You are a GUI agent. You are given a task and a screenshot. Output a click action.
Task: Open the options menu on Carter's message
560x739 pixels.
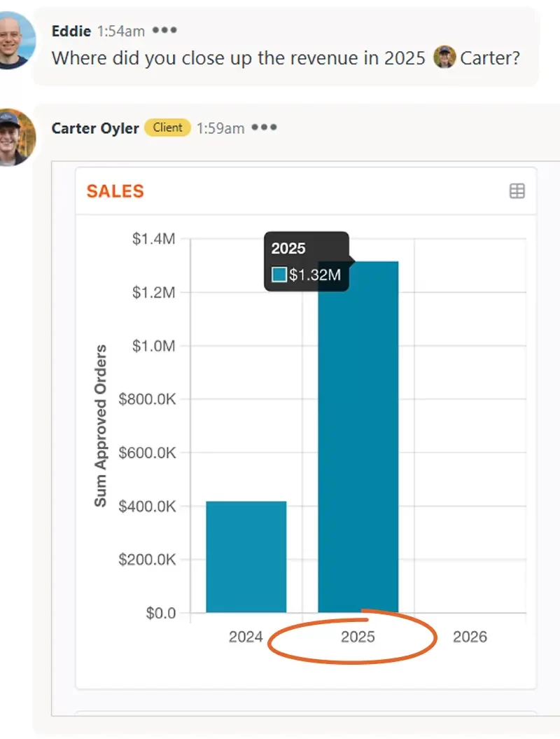pyautogui.click(x=265, y=127)
